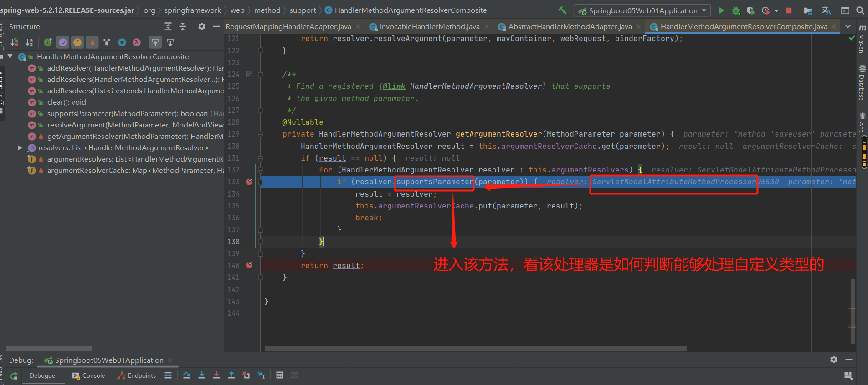This screenshot has height=385, width=868.
Task: Toggle Show non-public members
Action: [x=92, y=42]
